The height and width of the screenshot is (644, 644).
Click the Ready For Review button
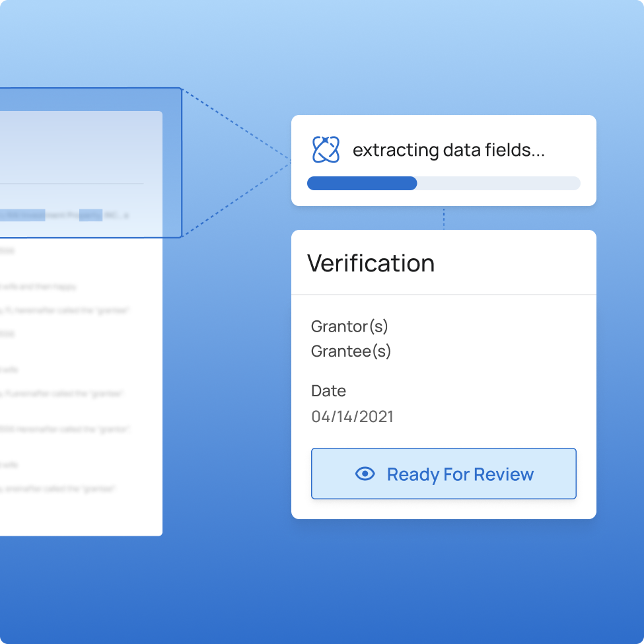[444, 474]
